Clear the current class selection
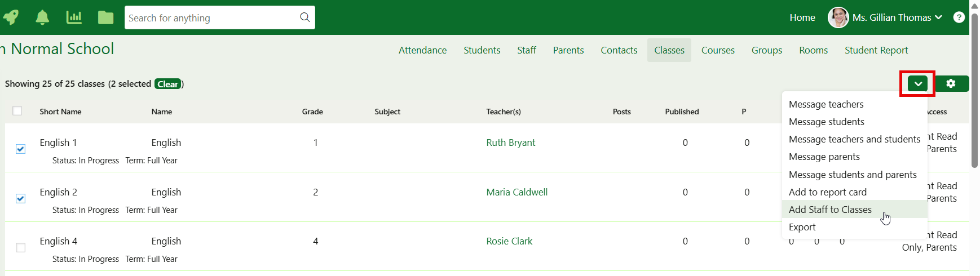Image resolution: width=980 pixels, height=276 pixels. 167,84
